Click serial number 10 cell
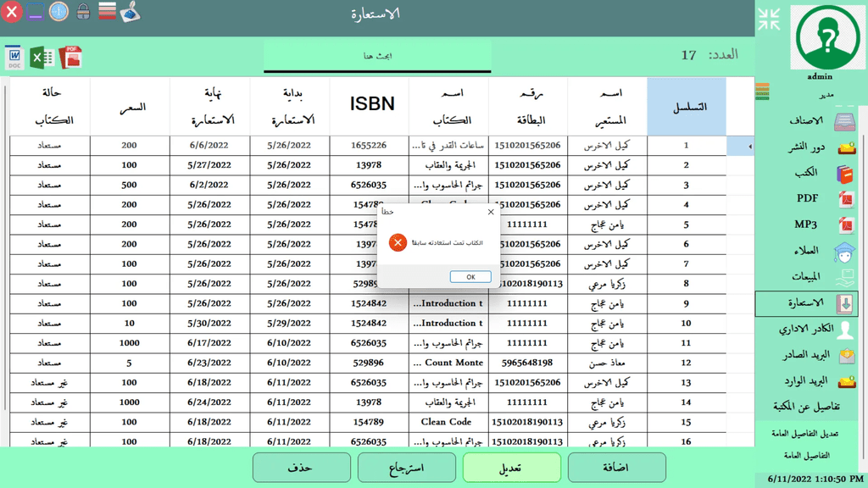This screenshot has height=488, width=868. click(687, 323)
